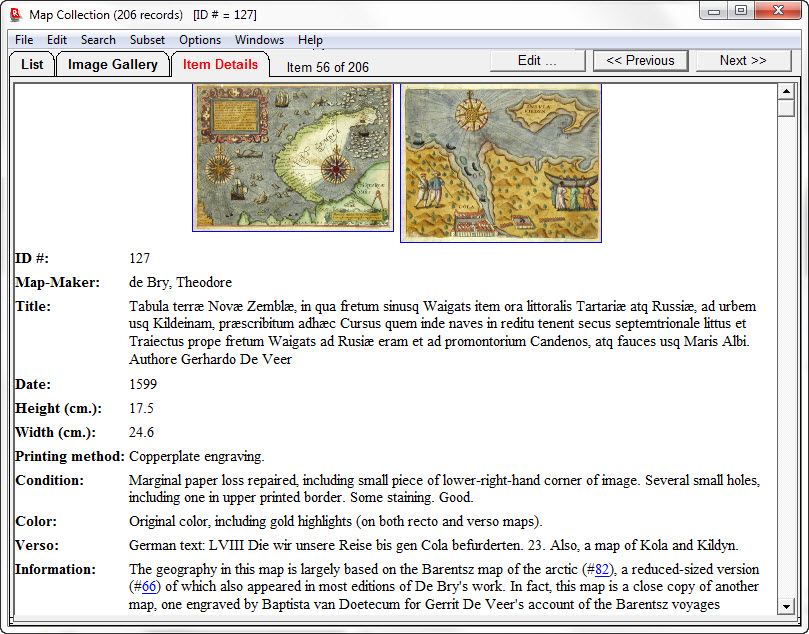Open the Novae Zemblae map thumbnail
Screen dimensions: 809x634
tap(293, 158)
